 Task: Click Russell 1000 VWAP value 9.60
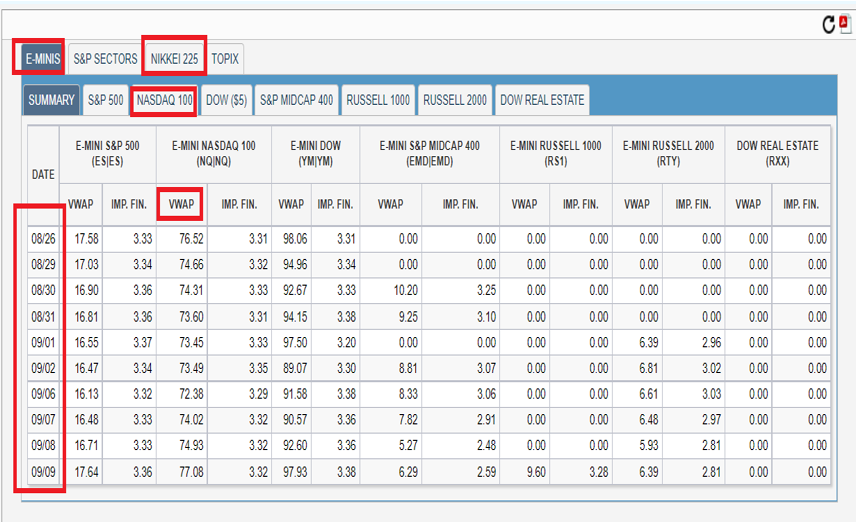[x=536, y=472]
